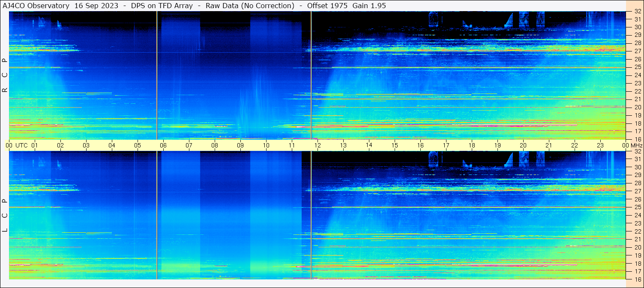Select the 02 hour tick label
Screen dimensions: 644x288
pos(60,145)
